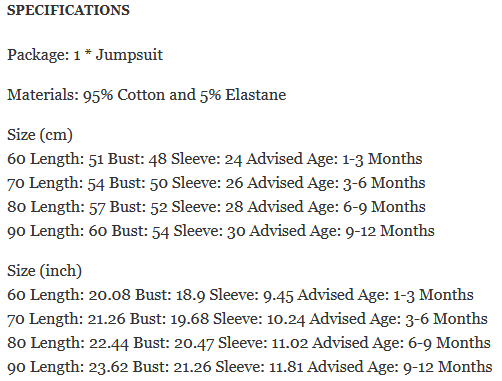Click the cm row for size 70
Viewport: 502px width, 381px height.
[x=216, y=183]
